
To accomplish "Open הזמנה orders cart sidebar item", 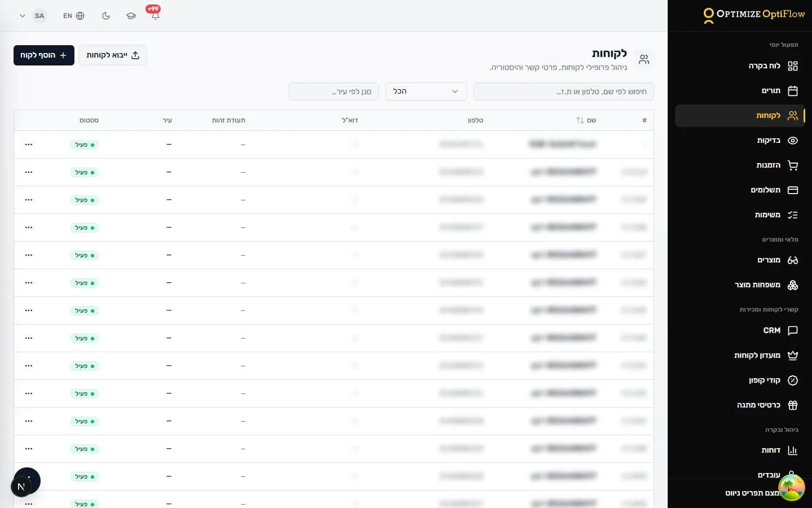I will [x=740, y=165].
